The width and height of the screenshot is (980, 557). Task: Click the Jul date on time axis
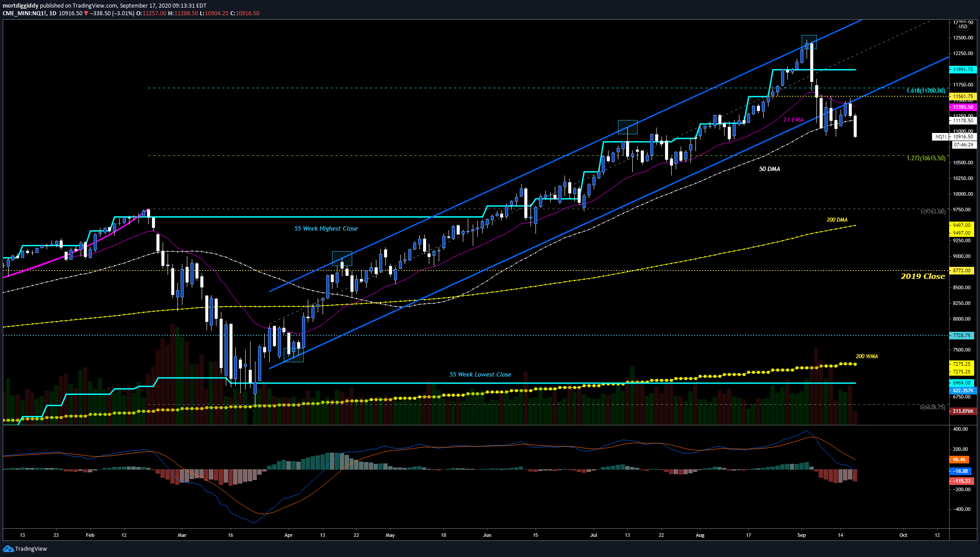pos(594,535)
